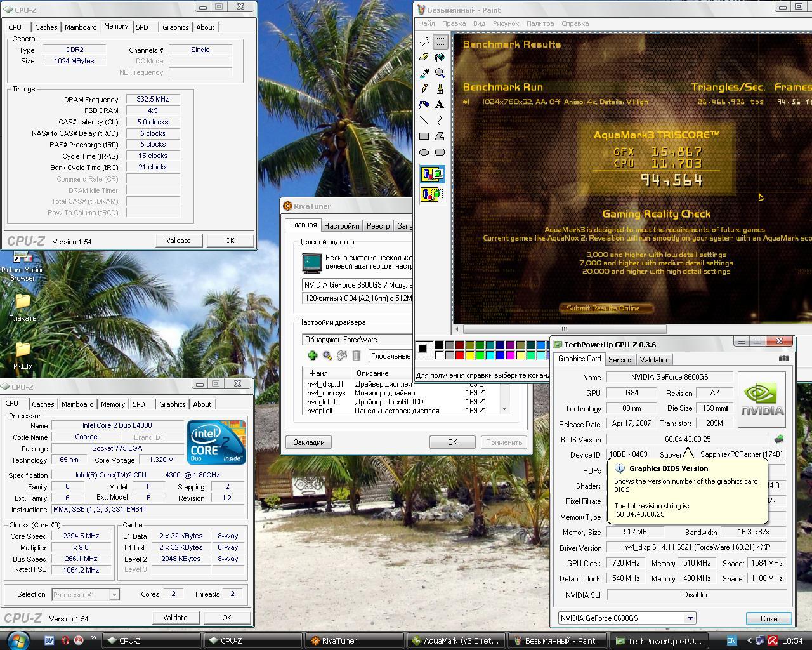
Task: Select the Pencil tool in Paint
Action: (424, 89)
